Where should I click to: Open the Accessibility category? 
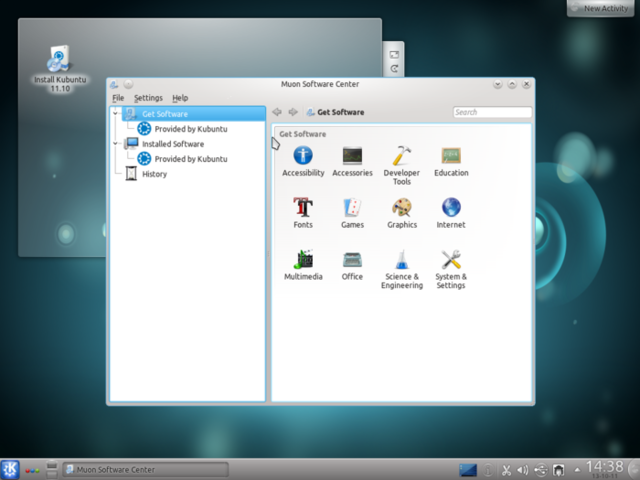point(303,162)
